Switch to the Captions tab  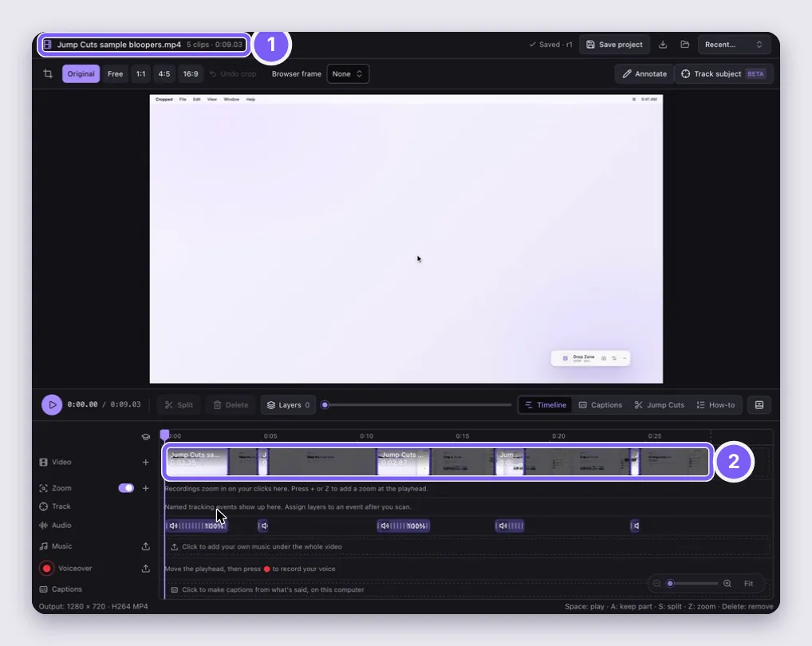coord(600,405)
